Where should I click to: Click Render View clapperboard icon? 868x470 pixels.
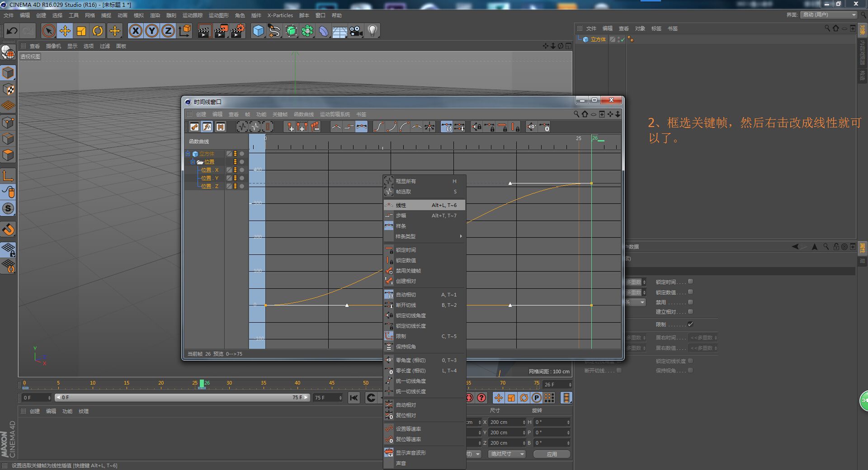click(x=204, y=31)
